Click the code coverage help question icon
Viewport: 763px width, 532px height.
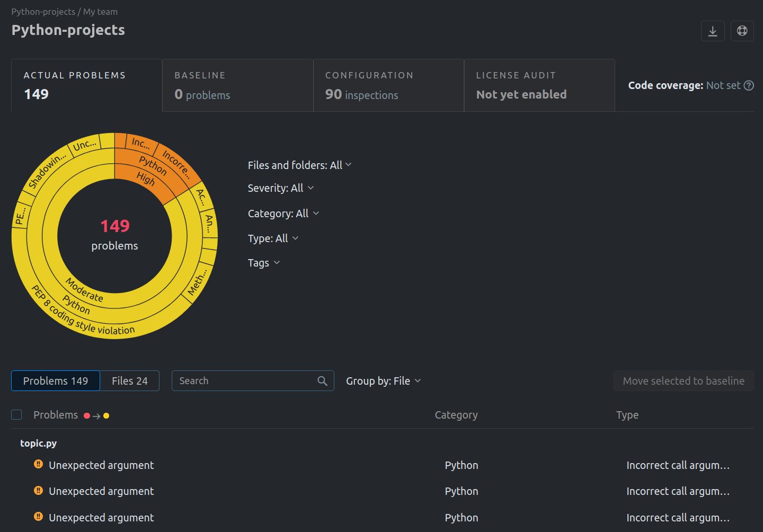click(x=749, y=86)
